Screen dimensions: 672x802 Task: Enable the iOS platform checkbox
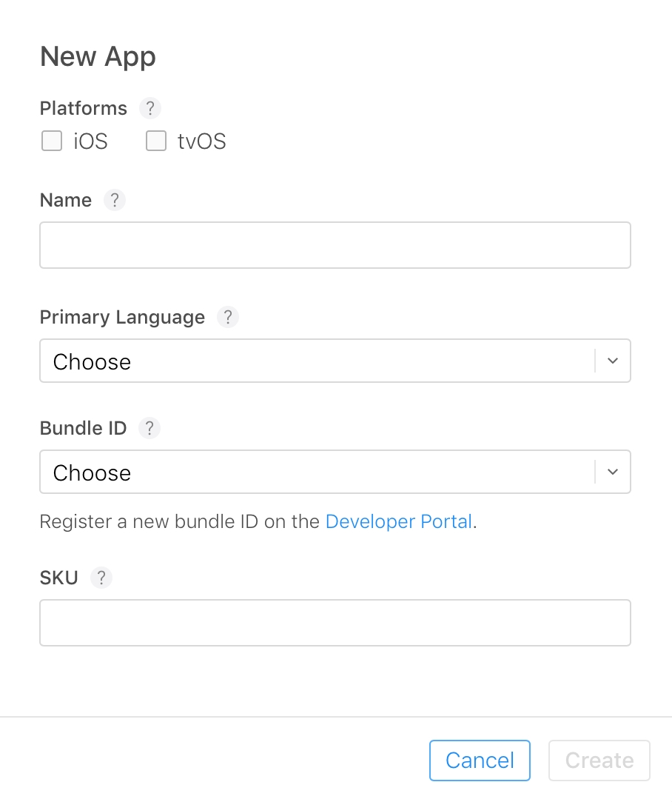pos(52,141)
